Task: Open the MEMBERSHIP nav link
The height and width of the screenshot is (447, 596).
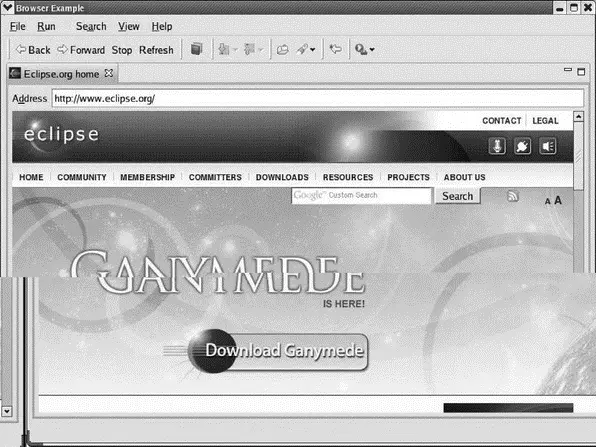Action: click(x=147, y=177)
